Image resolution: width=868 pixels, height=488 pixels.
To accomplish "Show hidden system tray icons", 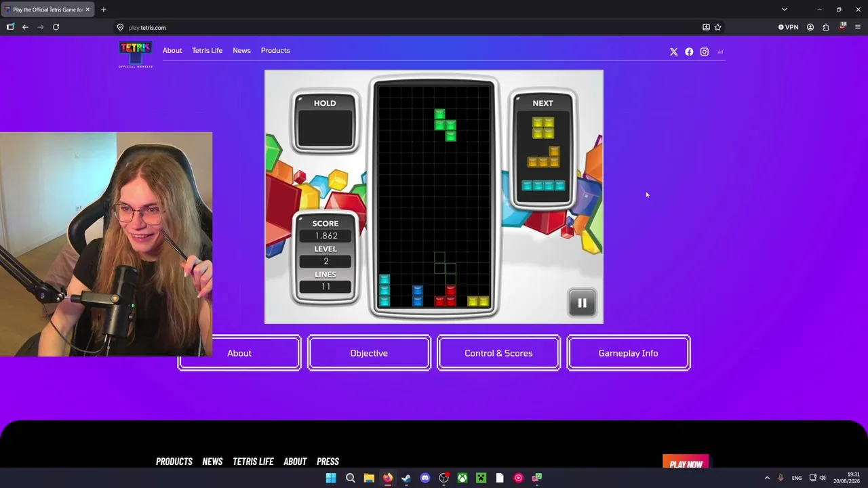I will coord(767,478).
